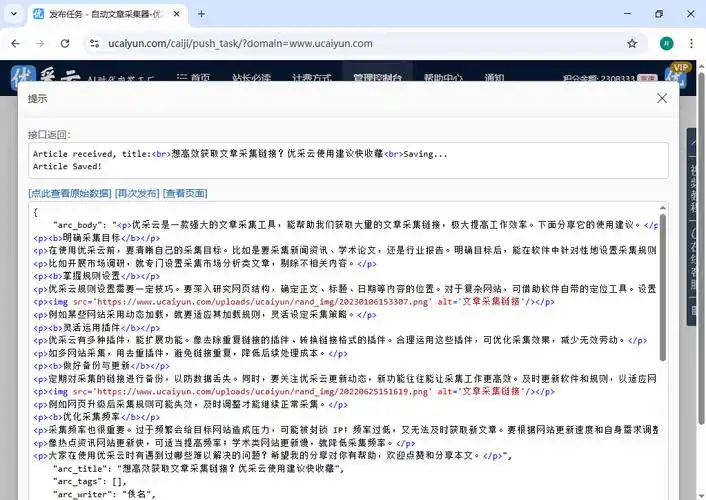This screenshot has height=500, width=706.
Task: Open the browser profile avatar
Action: (x=666, y=43)
